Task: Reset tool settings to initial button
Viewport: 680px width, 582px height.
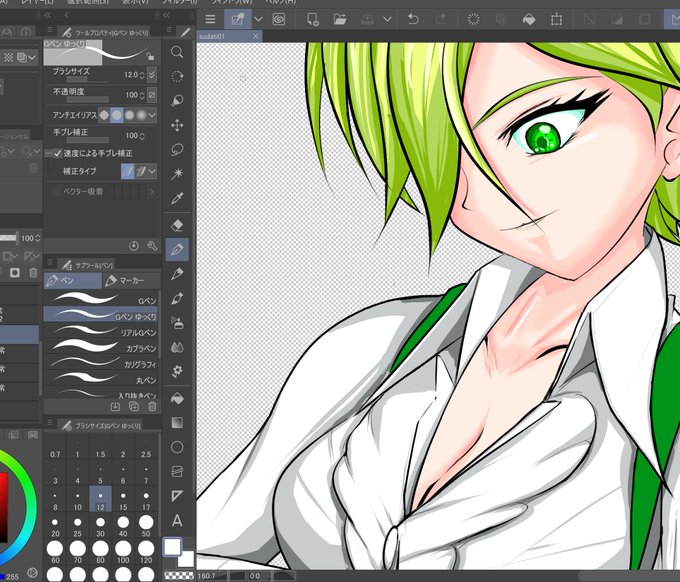Action: pyautogui.click(x=134, y=246)
